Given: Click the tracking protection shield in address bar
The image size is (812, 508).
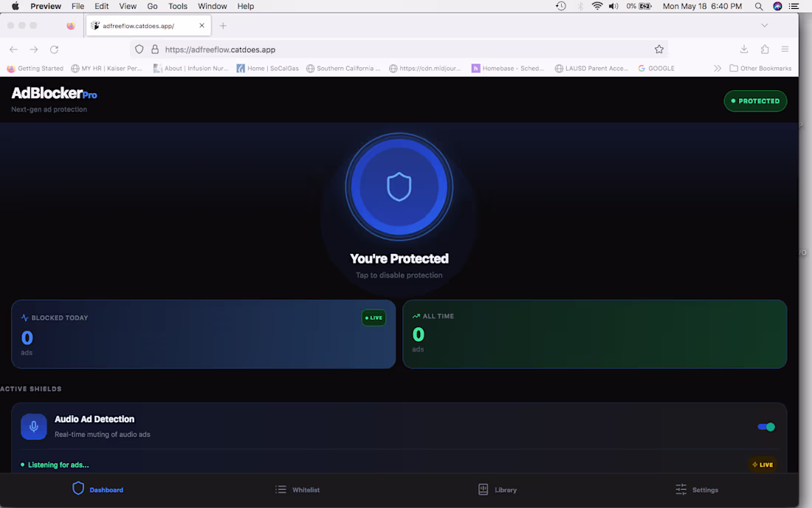Looking at the screenshot, I should 140,49.
